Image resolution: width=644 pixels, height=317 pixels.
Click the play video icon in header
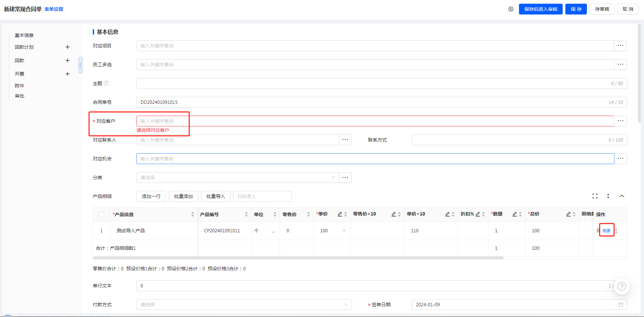(x=511, y=9)
